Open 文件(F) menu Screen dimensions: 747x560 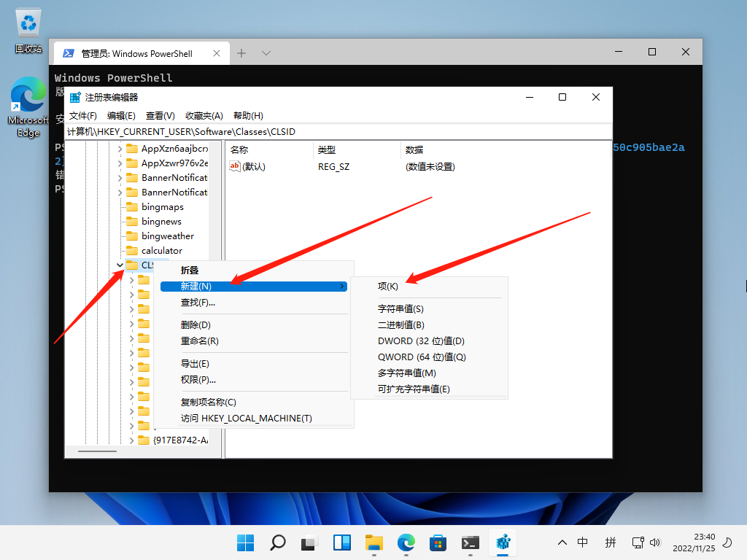83,116
